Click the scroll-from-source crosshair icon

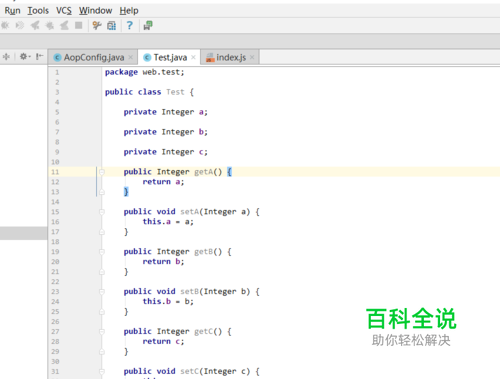6,57
